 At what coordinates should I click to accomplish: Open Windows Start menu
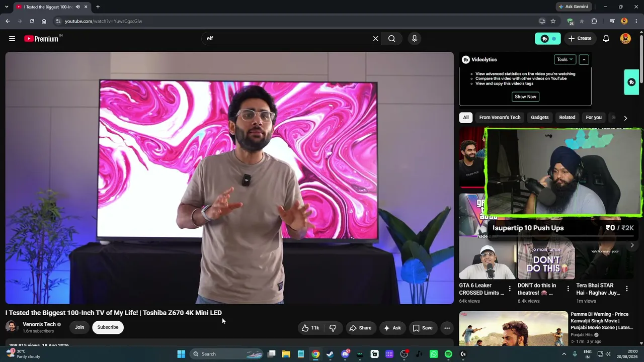point(181,354)
